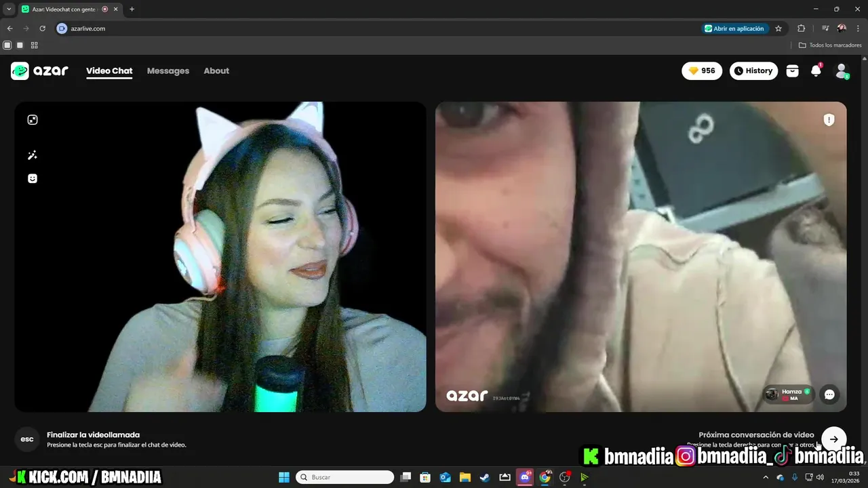The image size is (868, 488).
Task: Switch to Chrome in taskbar
Action: coord(545,477)
